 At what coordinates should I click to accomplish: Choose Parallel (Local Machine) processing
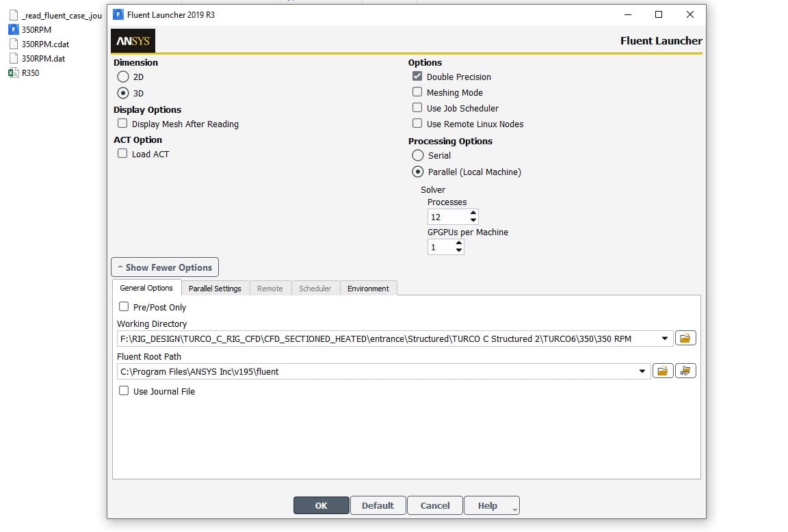point(418,172)
